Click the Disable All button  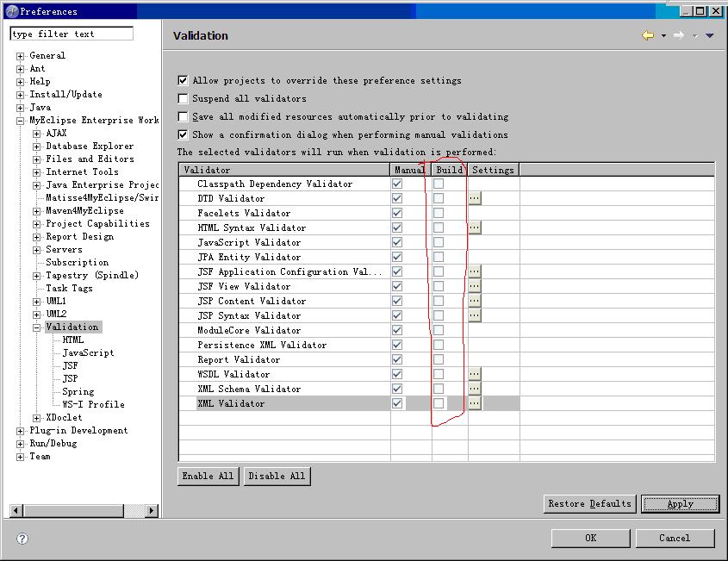coord(276,476)
